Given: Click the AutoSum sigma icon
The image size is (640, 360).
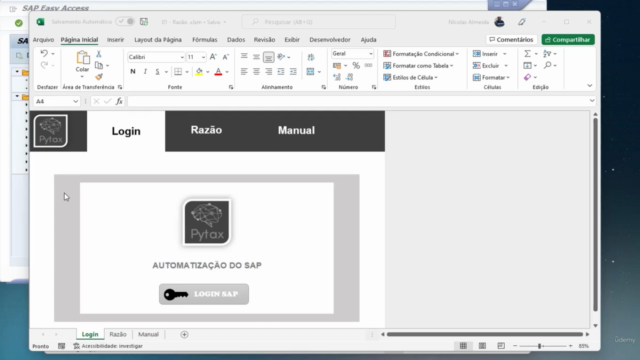Looking at the screenshot, I should [527, 53].
